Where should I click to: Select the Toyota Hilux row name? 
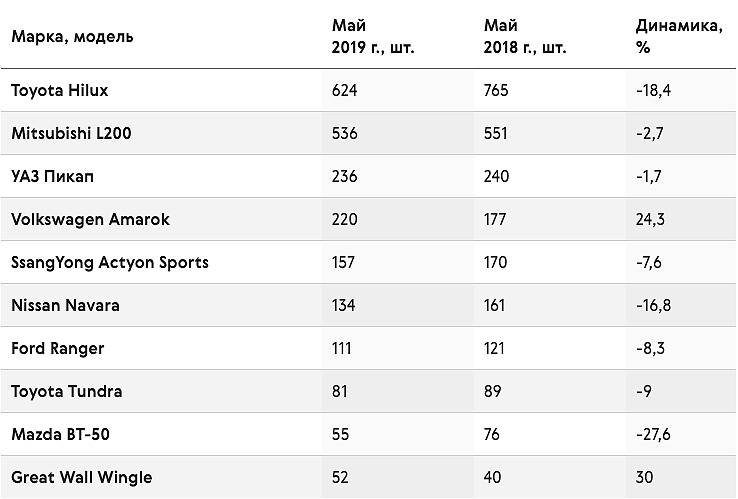60,90
